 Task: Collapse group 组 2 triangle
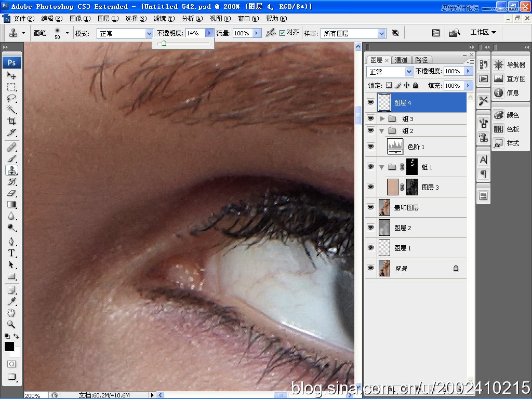tap(382, 130)
